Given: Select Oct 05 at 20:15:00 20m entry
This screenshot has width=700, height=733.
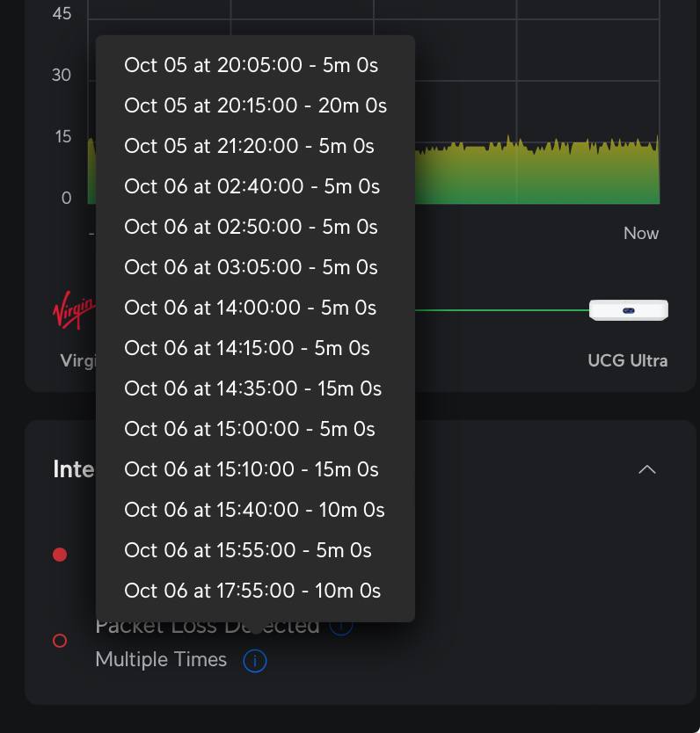Looking at the screenshot, I should coord(255,105).
